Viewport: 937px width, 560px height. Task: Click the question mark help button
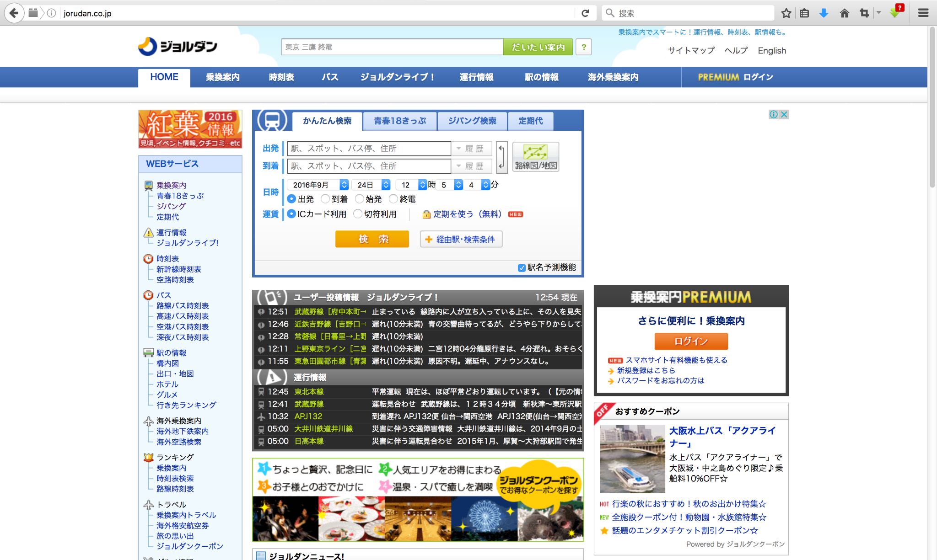pyautogui.click(x=584, y=47)
